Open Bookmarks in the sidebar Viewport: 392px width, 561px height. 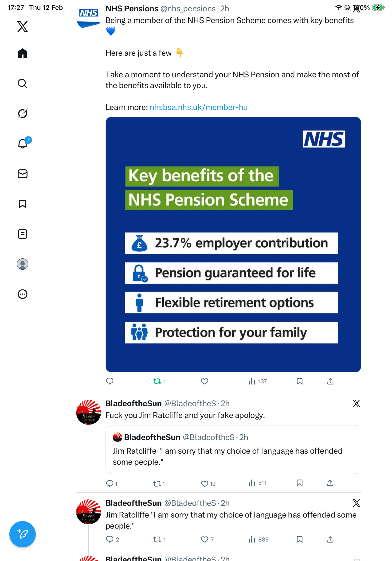[x=23, y=204]
